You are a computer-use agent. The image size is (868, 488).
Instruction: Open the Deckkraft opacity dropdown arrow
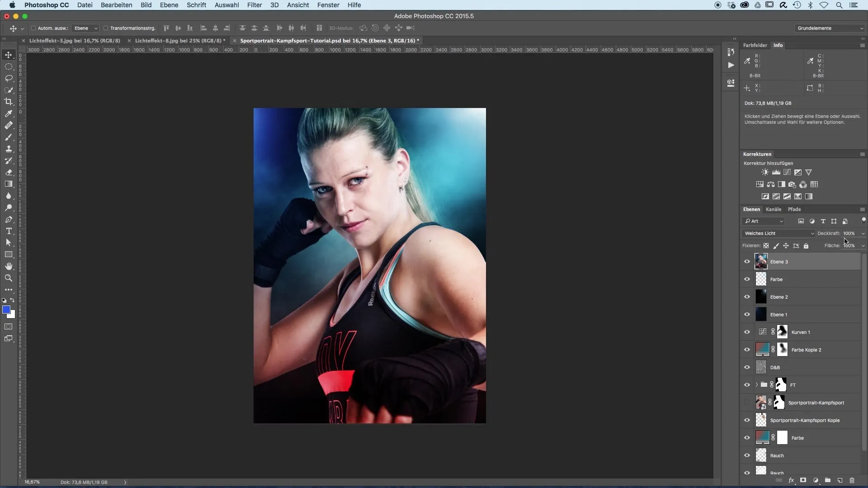coord(863,234)
